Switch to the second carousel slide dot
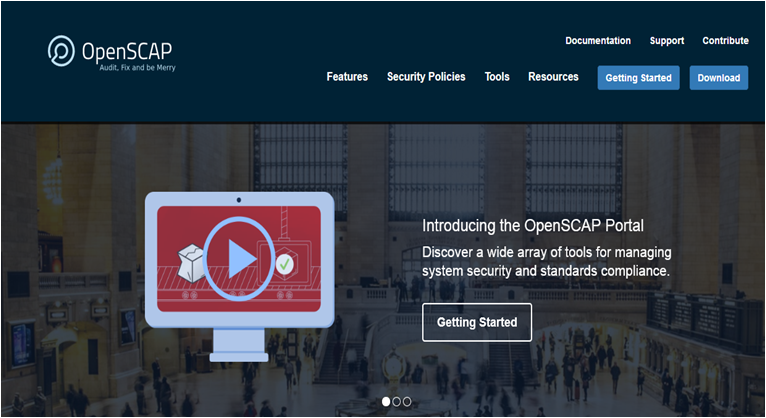Image resolution: width=766 pixels, height=418 pixels. tap(397, 401)
